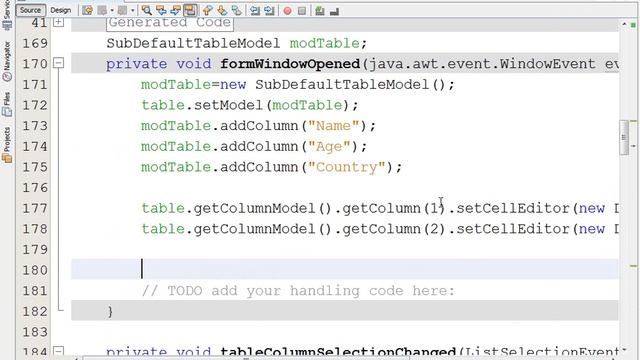The image size is (640, 360).
Task: Comment selected lines icon
Action: click(320, 11)
